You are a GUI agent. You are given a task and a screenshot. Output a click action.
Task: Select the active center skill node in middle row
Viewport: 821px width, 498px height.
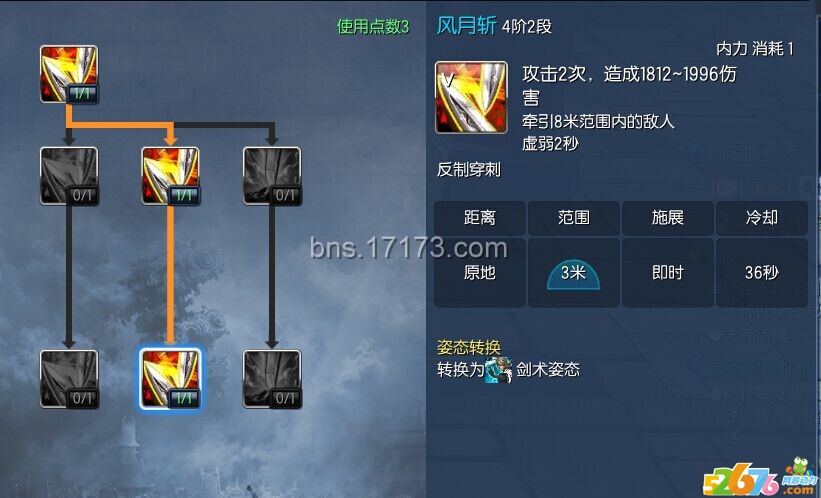[x=170, y=175]
